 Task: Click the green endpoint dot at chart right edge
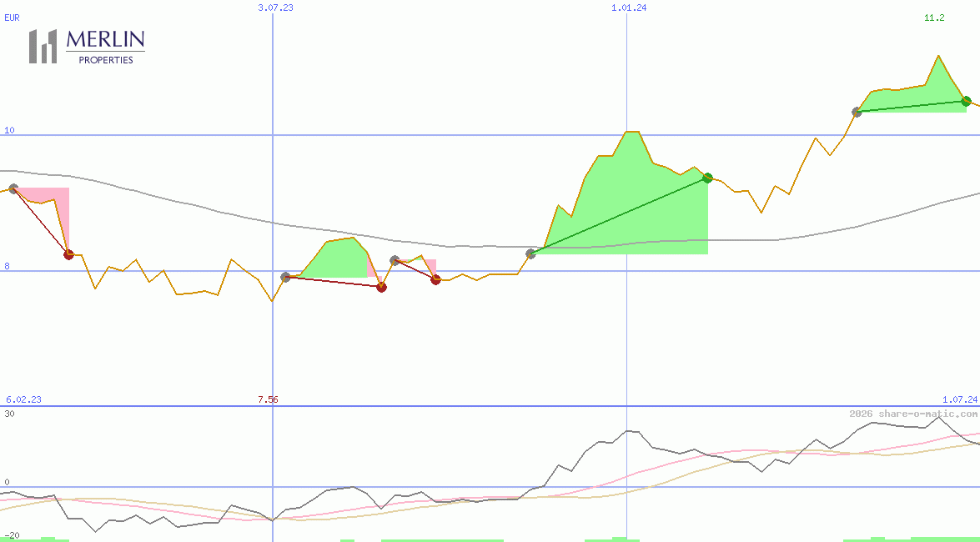tap(966, 102)
